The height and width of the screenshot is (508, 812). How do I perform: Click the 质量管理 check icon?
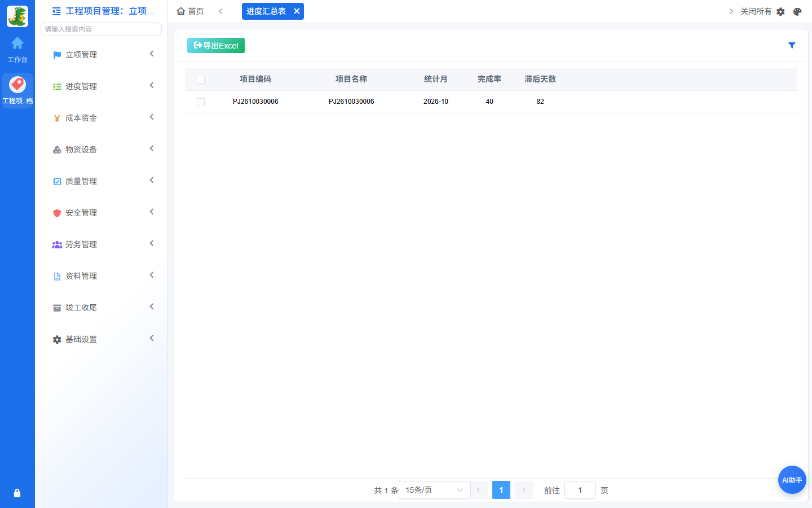coord(57,181)
